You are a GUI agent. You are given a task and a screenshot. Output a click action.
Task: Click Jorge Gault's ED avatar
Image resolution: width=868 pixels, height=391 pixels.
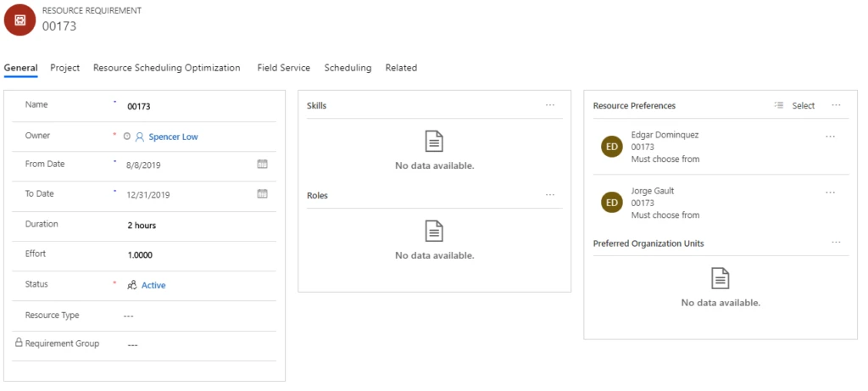(612, 203)
